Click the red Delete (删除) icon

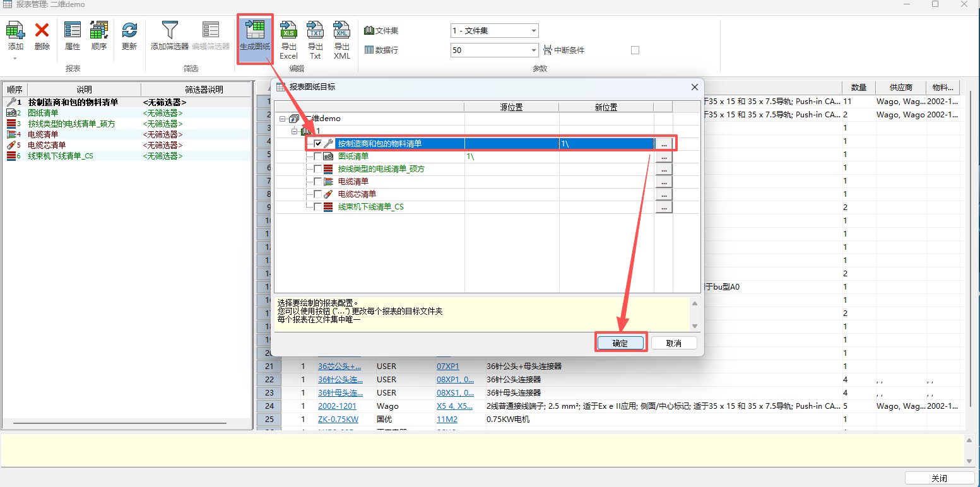coord(42,30)
